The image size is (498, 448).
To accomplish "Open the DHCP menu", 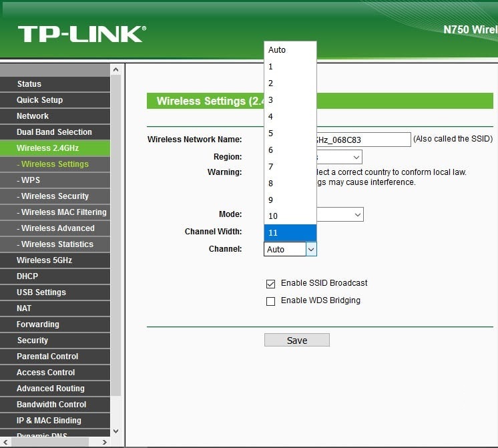I will tap(55, 276).
